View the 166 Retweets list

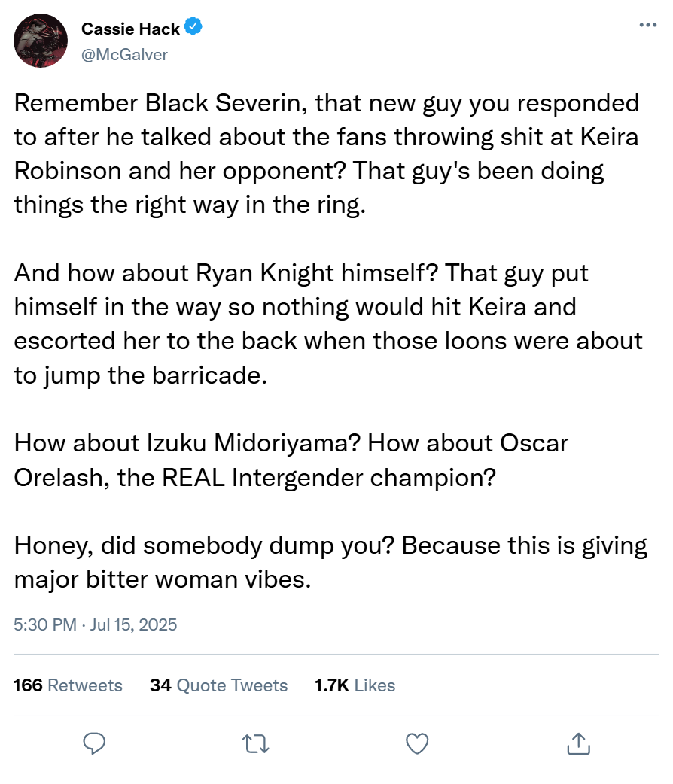tap(68, 685)
